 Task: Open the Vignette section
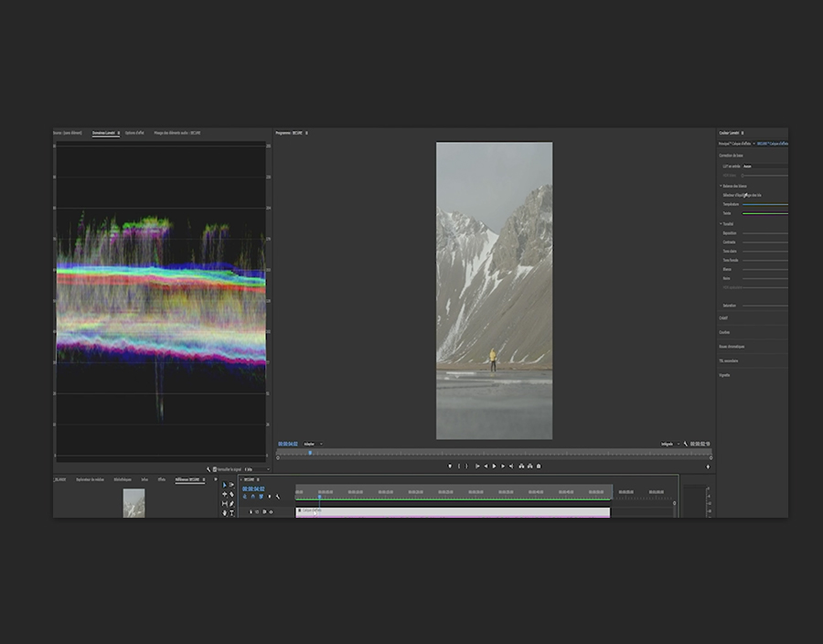tap(724, 375)
